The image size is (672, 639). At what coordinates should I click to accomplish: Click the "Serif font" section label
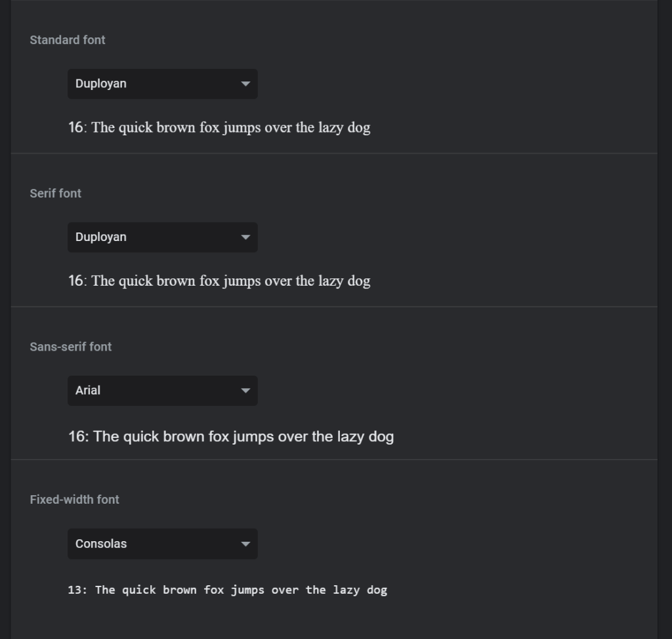56,193
